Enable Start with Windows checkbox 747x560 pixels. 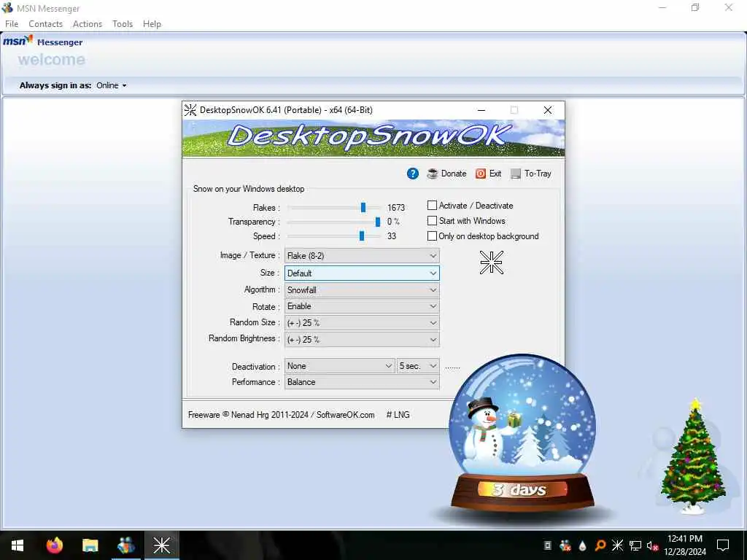pyautogui.click(x=432, y=220)
